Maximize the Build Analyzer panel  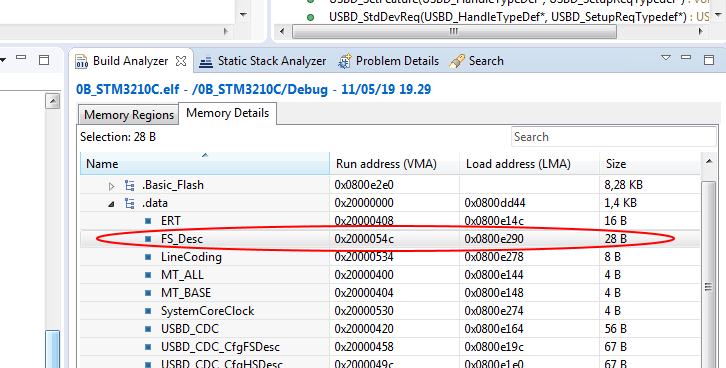(x=709, y=60)
